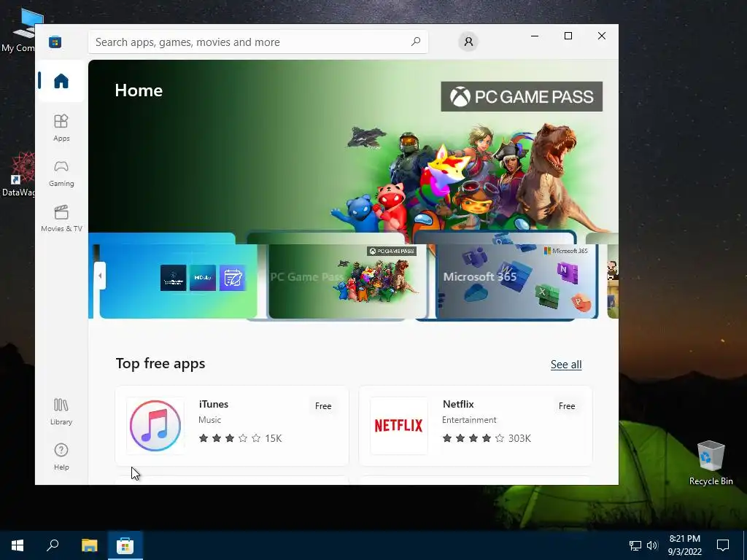This screenshot has height=560, width=747.
Task: Minimize the Microsoft Store window
Action: (535, 36)
